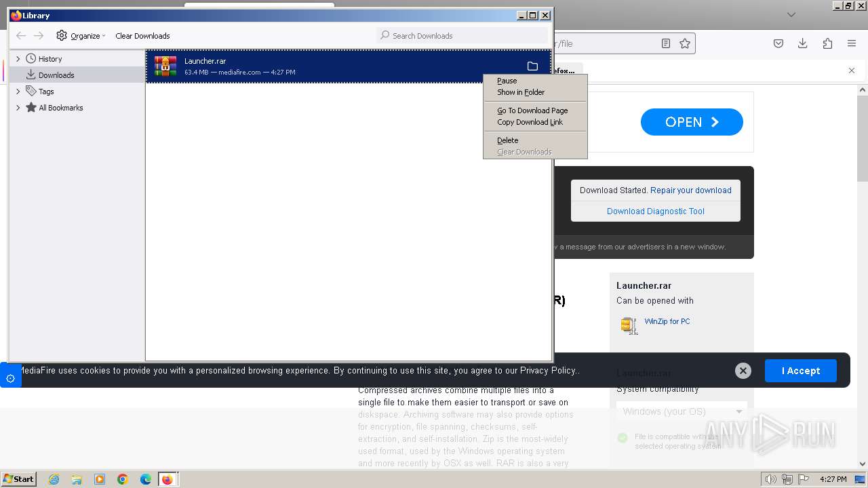Open File Explorer from taskbar
This screenshot has height=488, width=868.
pyautogui.click(x=77, y=479)
